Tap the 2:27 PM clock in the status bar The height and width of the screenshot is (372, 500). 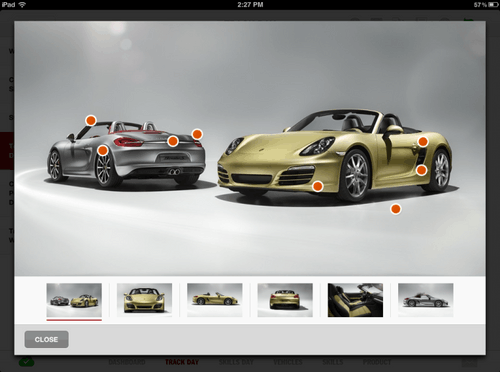coord(250,5)
